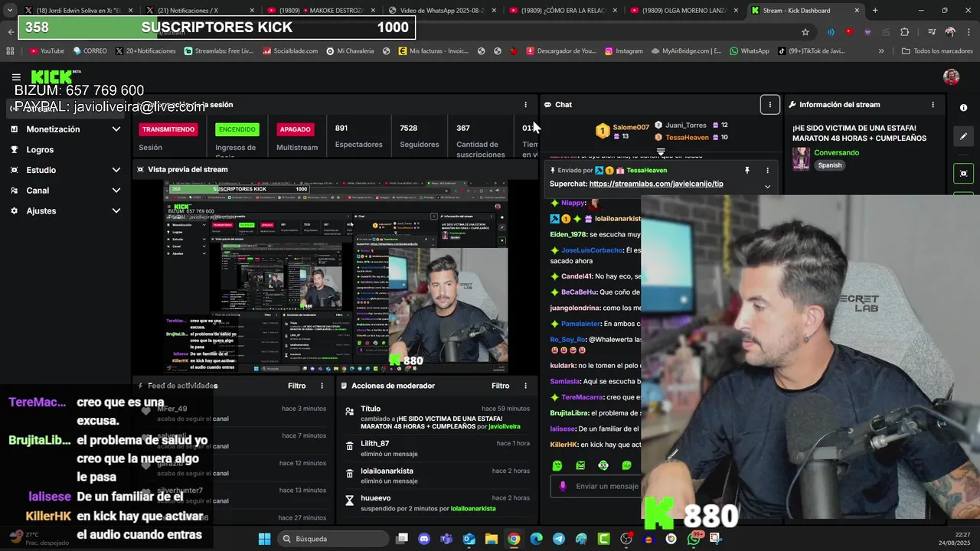Click the stream category cover thumbnail
This screenshot has width=980, height=551.
tap(801, 158)
